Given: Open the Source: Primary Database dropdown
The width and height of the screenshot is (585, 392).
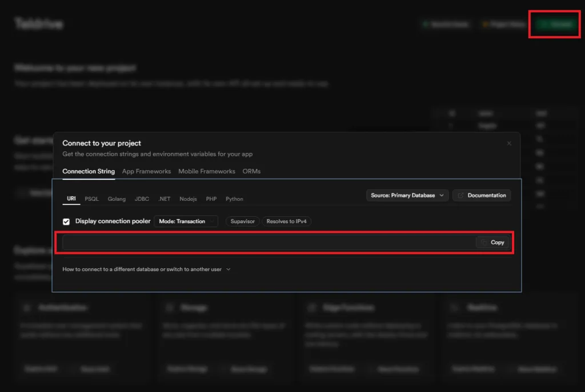Looking at the screenshot, I should tap(407, 195).
